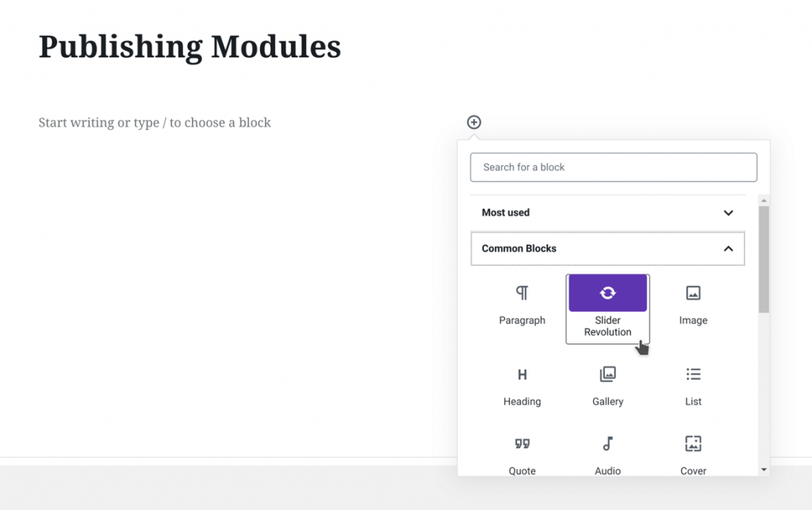Insert a Cover block
Screen dimensions: 812x510
693,454
